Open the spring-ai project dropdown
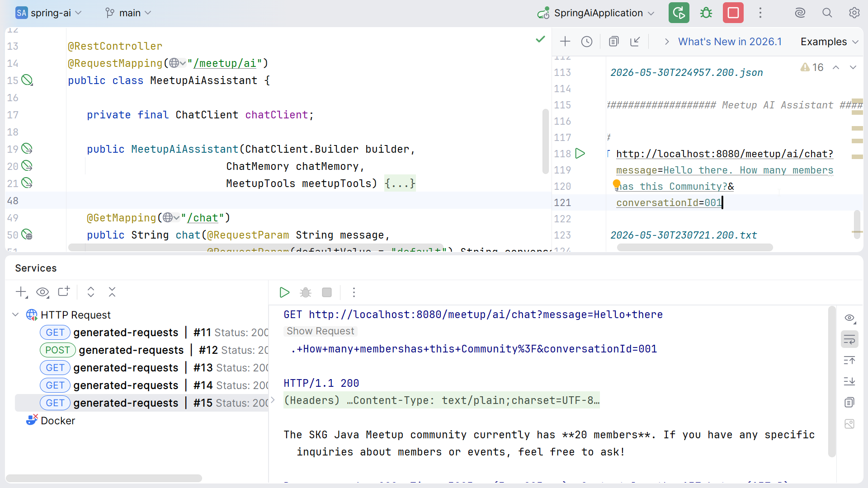868x488 pixels. click(49, 13)
